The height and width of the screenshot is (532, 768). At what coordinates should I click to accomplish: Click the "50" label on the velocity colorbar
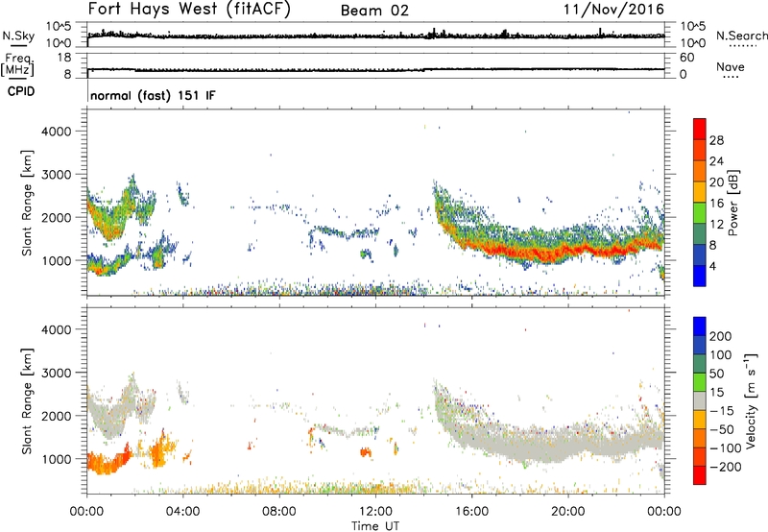pyautogui.click(x=717, y=374)
